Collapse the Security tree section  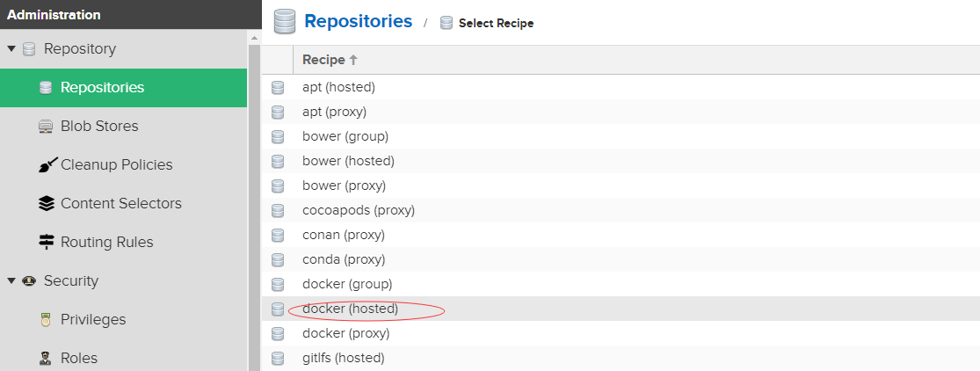click(x=11, y=281)
